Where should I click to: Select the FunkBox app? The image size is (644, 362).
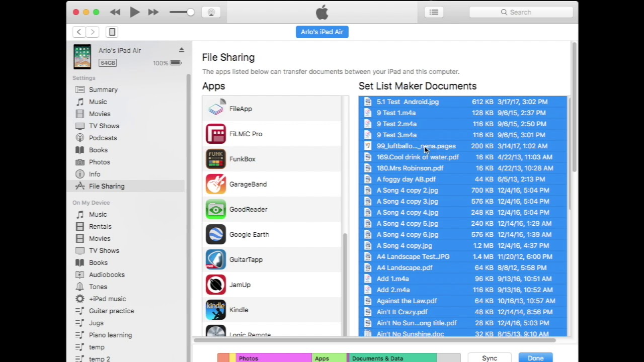pyautogui.click(x=272, y=159)
